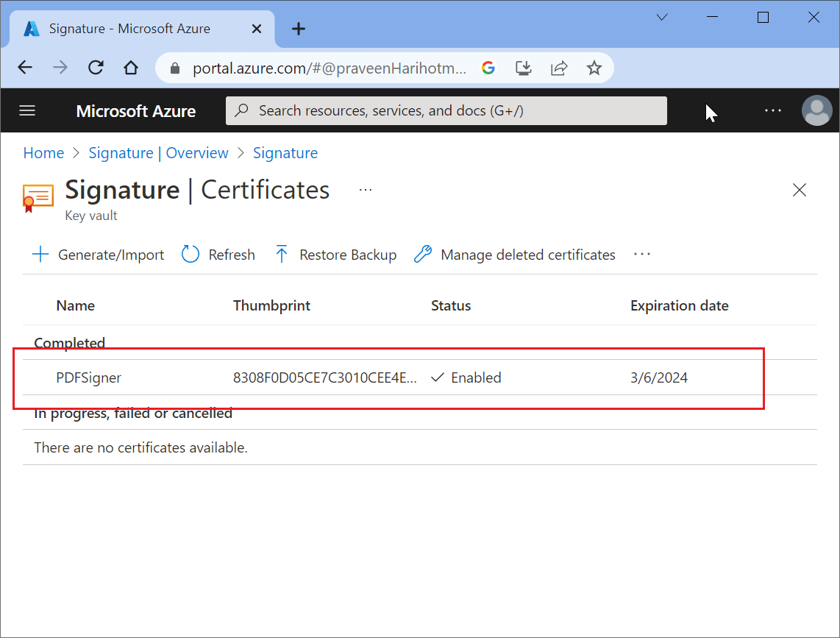Open the Azure portal hamburger menu

[27, 110]
